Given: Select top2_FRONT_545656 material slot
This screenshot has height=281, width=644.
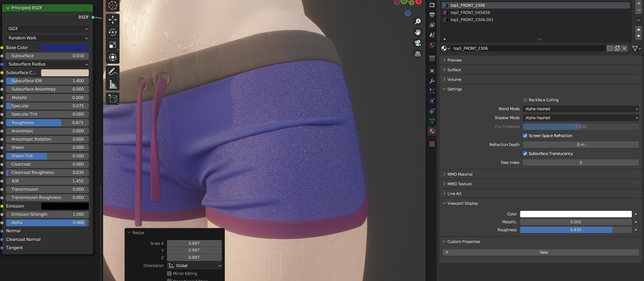Looking at the screenshot, I should (536, 13).
